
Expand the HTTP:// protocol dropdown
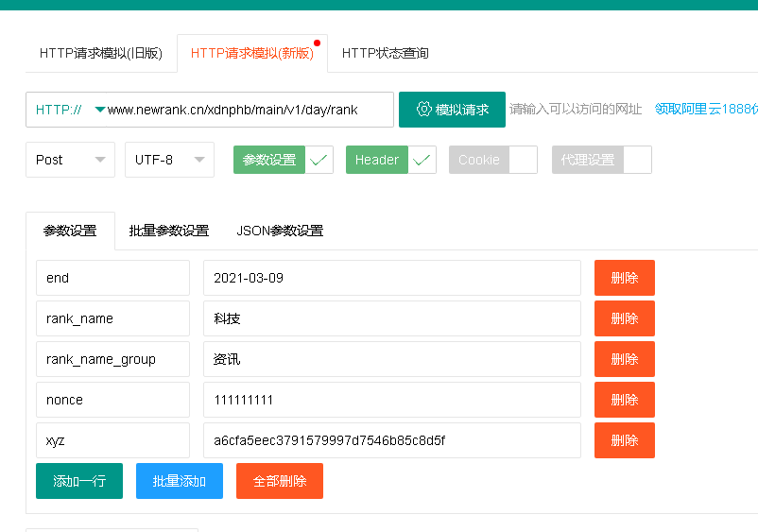click(x=68, y=110)
